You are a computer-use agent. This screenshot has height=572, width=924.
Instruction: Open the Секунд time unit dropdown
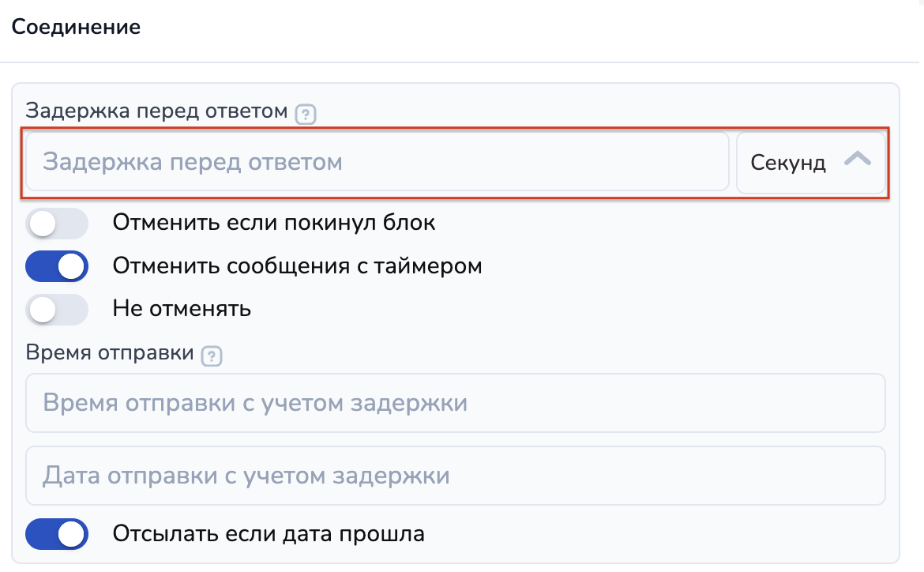pos(810,163)
